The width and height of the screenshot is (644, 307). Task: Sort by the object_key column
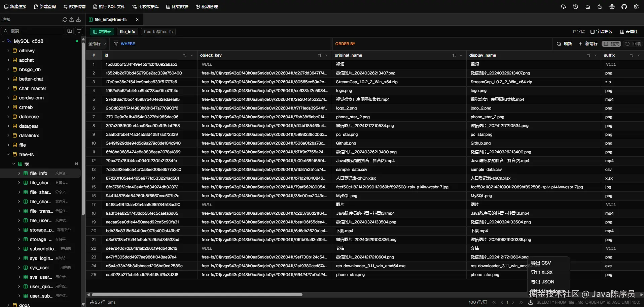320,55
